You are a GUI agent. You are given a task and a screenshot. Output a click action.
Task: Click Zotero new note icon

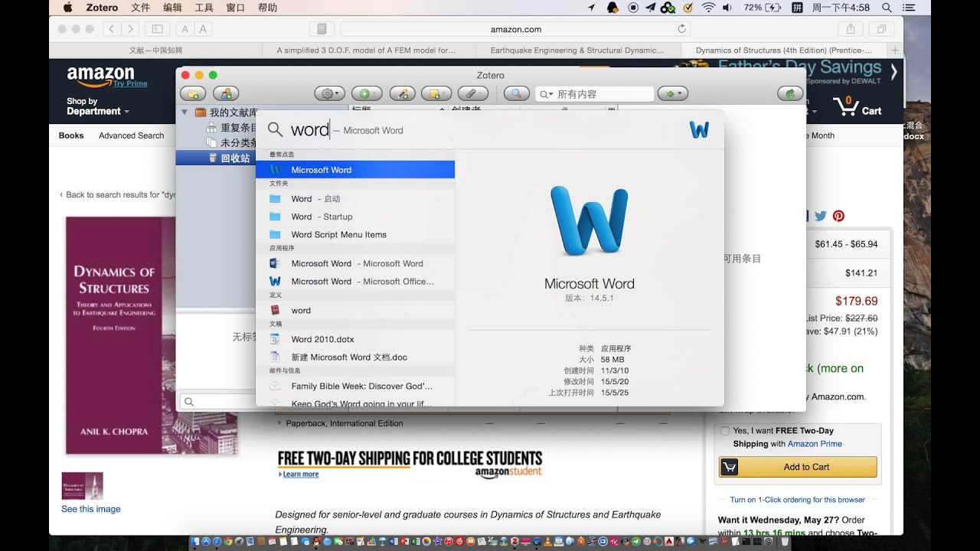pyautogui.click(x=436, y=94)
